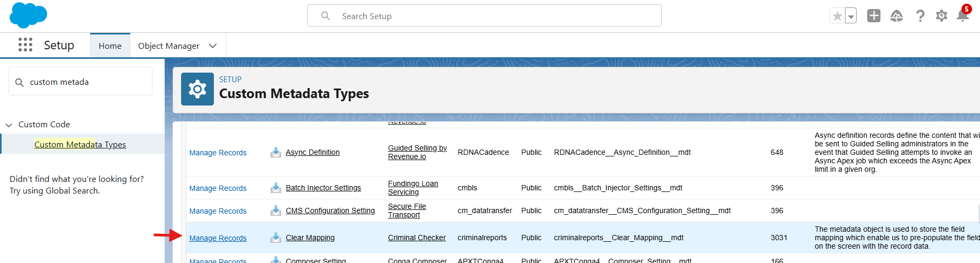Open the Trailhead guidance icon
Viewport: 980px width, 263px height.
(896, 16)
